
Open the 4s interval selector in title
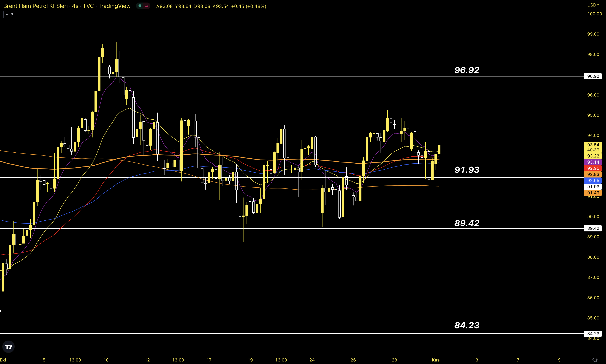coord(75,6)
